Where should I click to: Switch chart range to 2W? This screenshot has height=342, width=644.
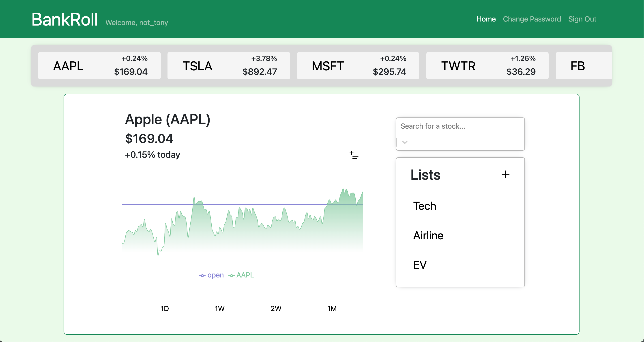(x=276, y=308)
